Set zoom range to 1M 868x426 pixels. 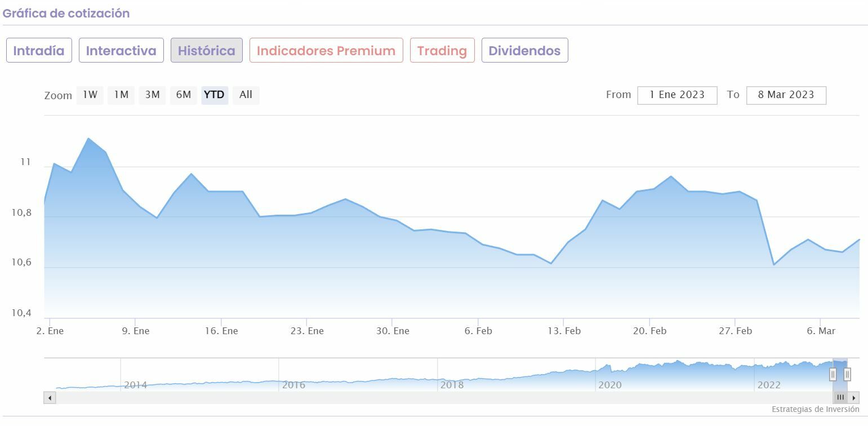click(121, 95)
